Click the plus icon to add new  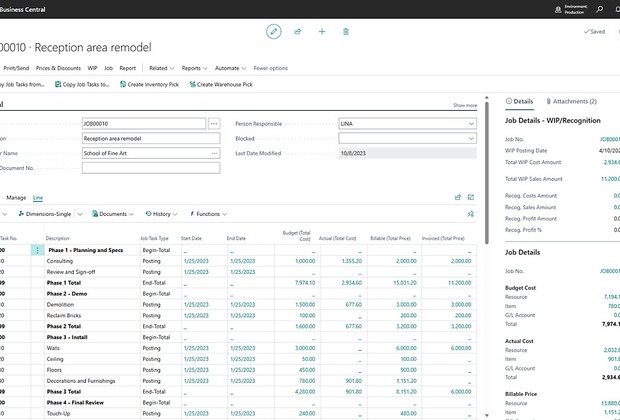pyautogui.click(x=322, y=32)
